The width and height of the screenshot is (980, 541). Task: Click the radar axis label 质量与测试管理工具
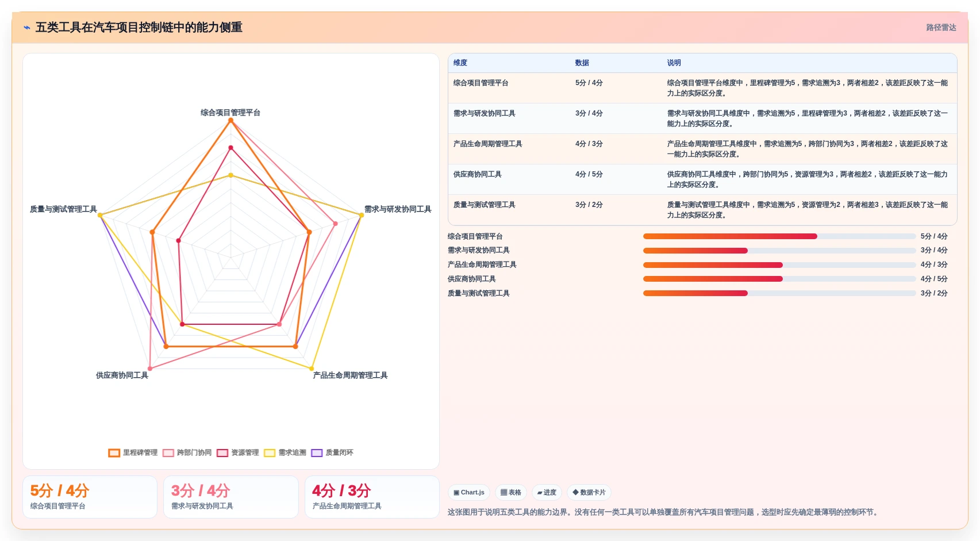click(x=63, y=209)
